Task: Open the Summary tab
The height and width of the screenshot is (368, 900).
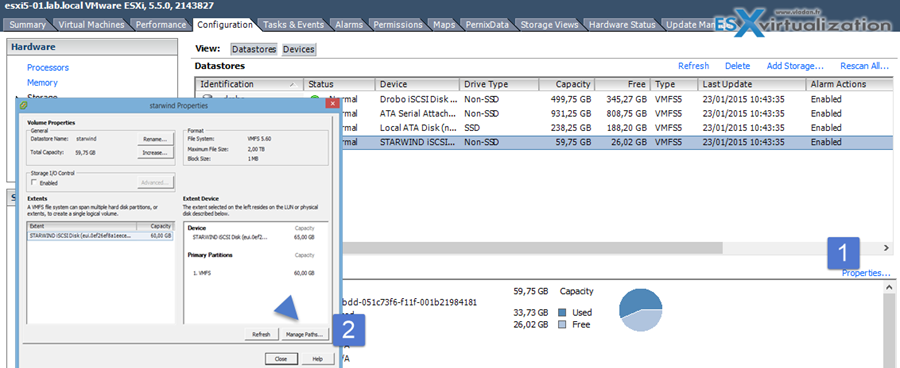Action: point(28,25)
